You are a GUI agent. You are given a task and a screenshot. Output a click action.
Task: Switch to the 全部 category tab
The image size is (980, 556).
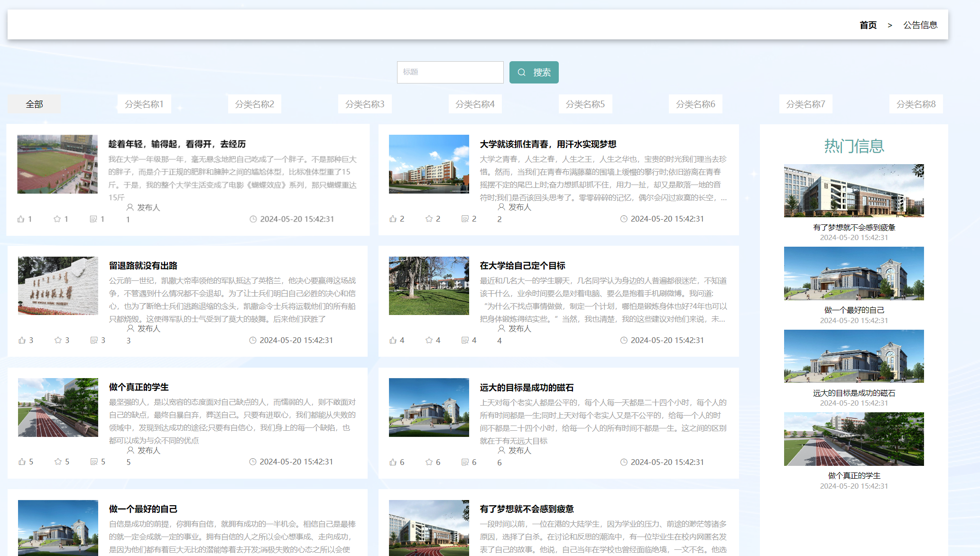34,104
